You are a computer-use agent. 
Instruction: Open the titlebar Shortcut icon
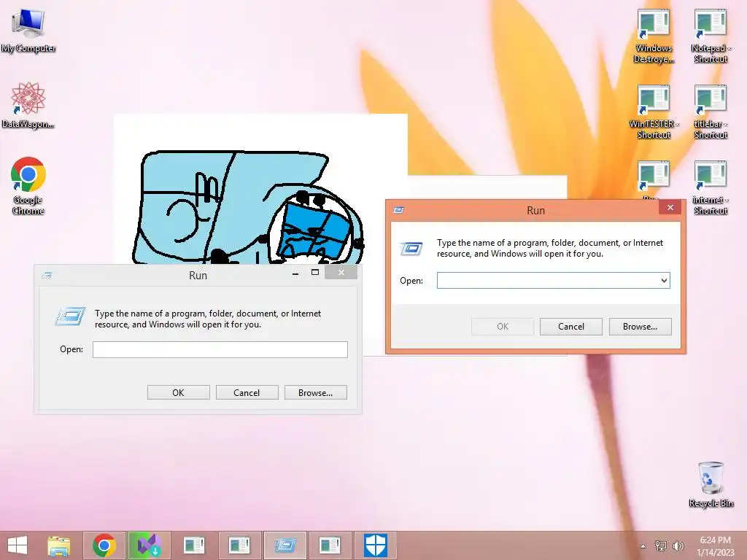(711, 112)
